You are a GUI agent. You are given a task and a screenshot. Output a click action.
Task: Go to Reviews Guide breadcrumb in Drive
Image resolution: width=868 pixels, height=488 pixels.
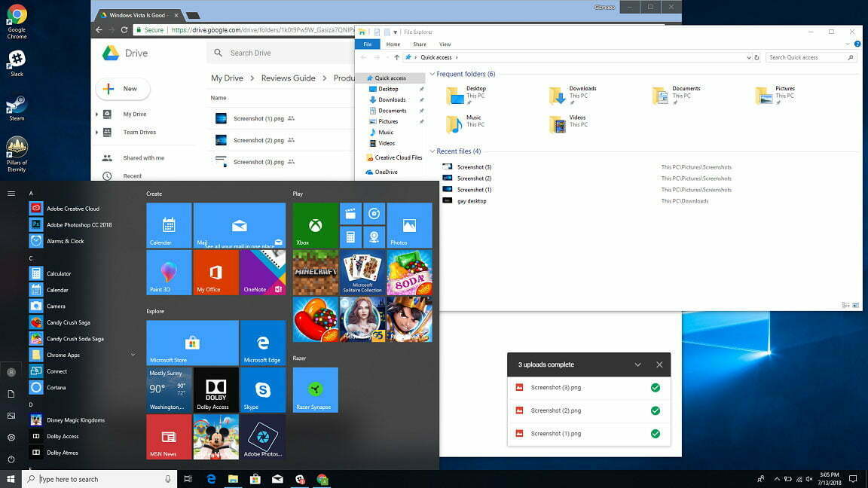click(289, 78)
